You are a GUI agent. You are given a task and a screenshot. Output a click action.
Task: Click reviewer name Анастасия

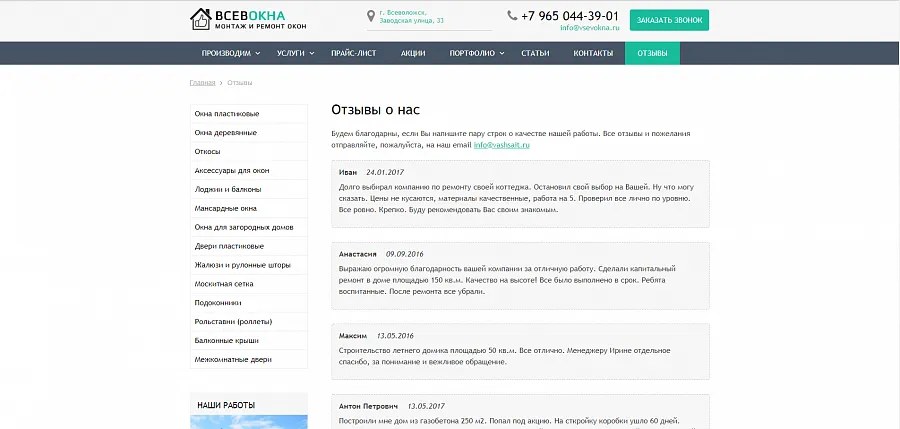pyautogui.click(x=358, y=254)
